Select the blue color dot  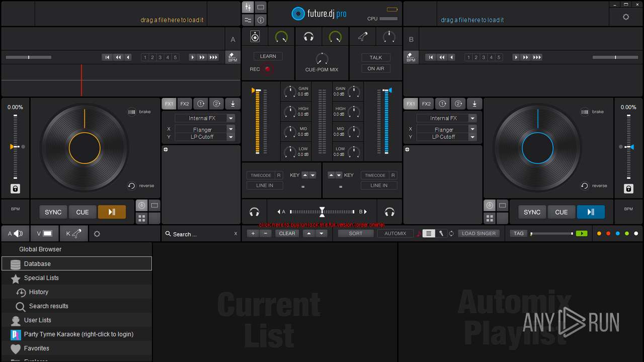click(617, 234)
